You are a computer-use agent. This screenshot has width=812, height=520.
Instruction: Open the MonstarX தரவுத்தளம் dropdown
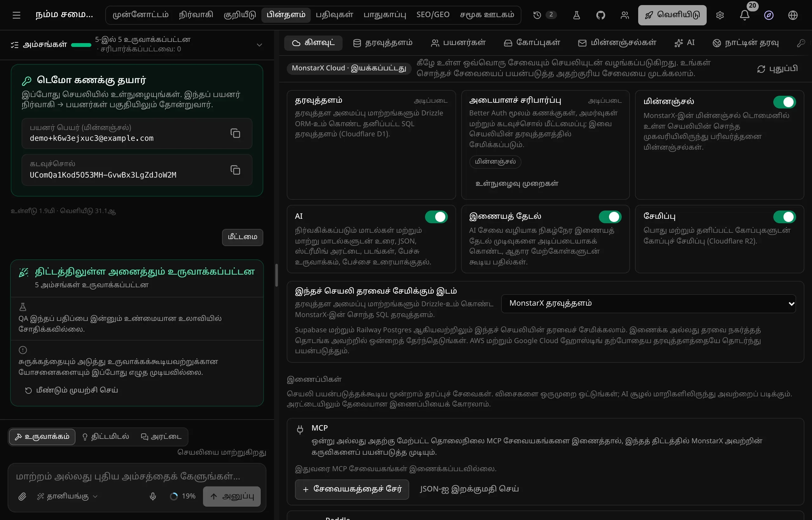click(649, 303)
